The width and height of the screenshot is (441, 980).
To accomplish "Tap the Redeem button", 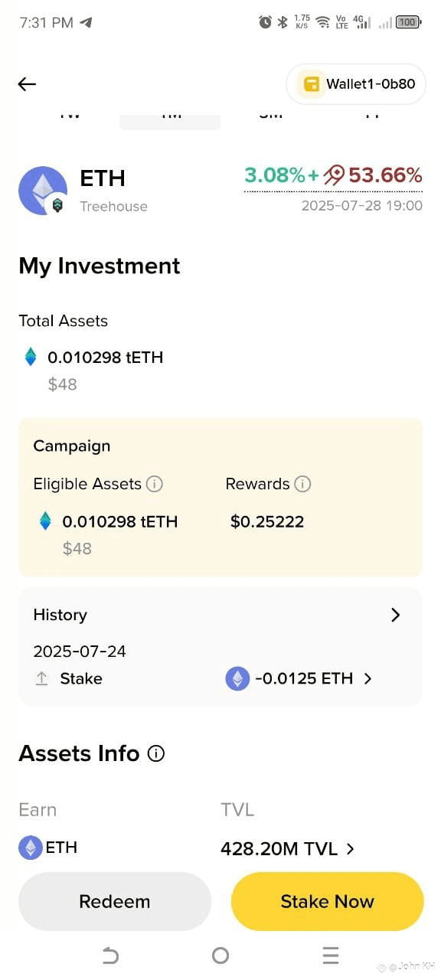I will coord(115,901).
